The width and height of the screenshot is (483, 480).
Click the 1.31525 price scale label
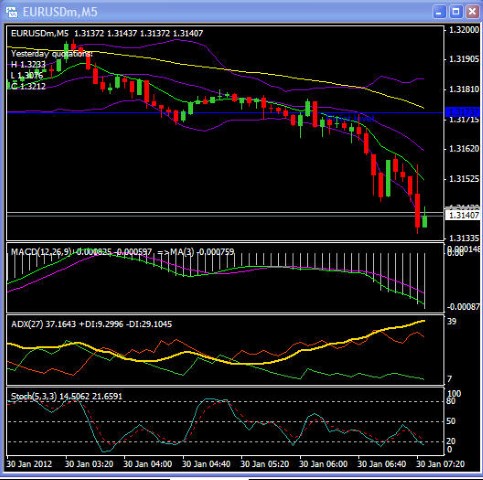coord(464,179)
